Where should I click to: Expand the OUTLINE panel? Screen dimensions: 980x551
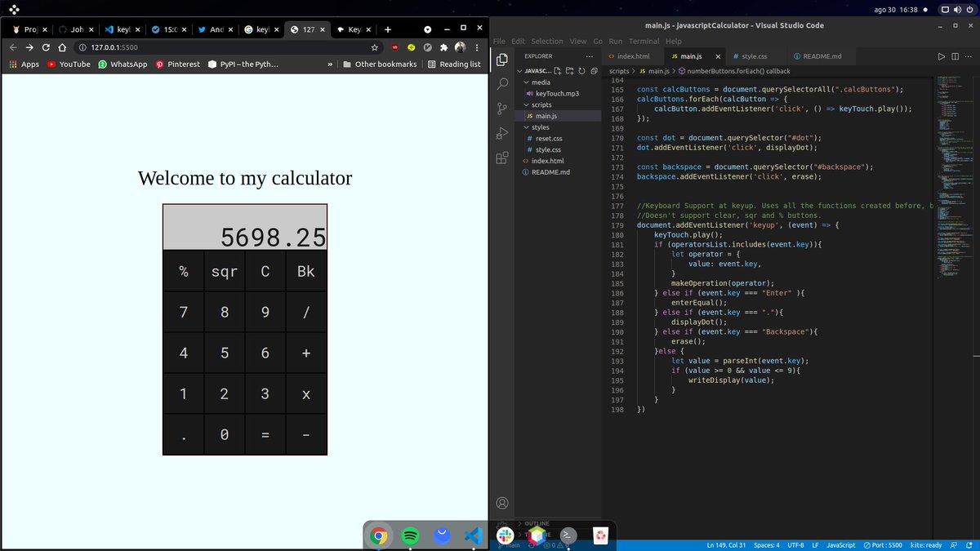535,523
